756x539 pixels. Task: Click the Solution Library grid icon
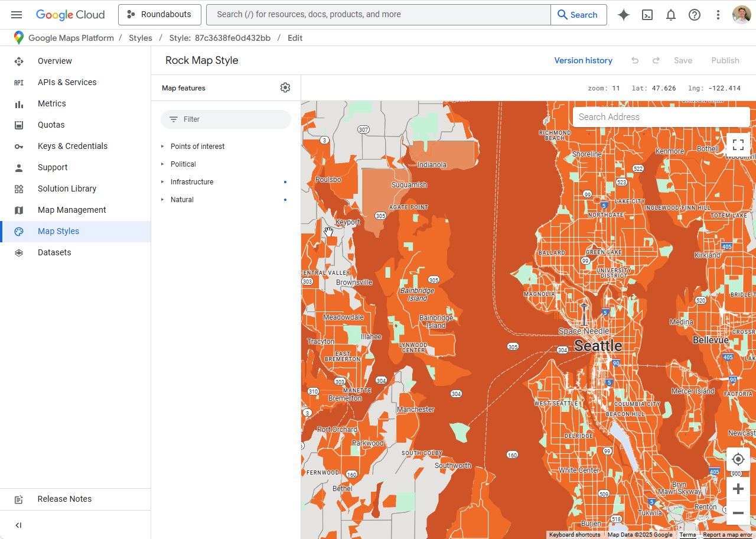tap(19, 189)
